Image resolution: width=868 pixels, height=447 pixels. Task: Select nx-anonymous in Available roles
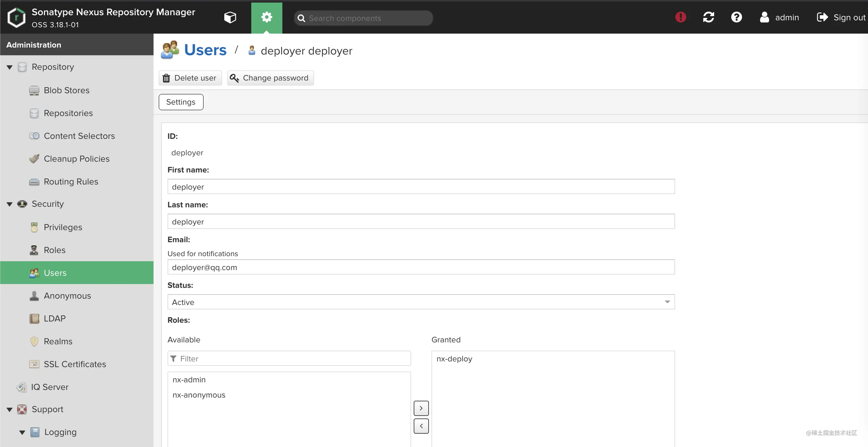289,395
